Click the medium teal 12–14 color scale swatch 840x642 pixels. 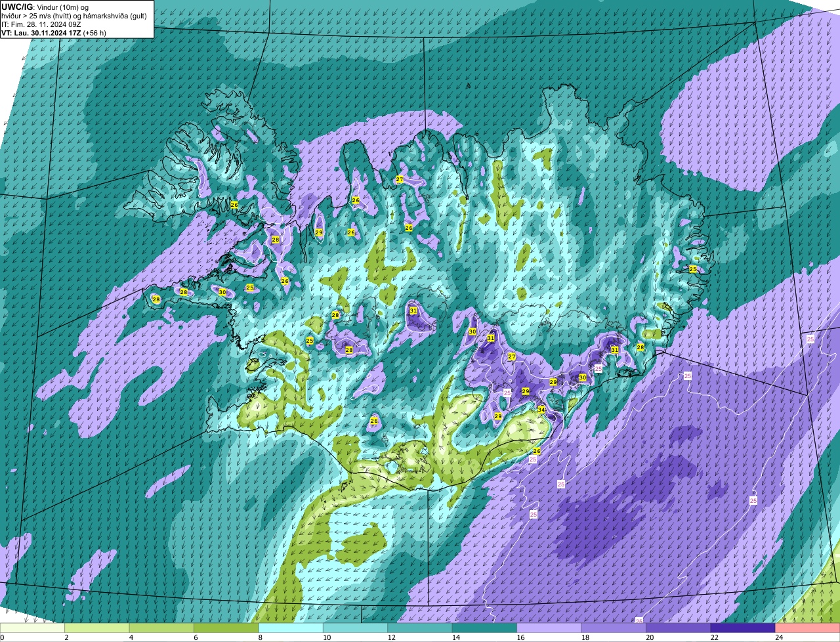click(x=420, y=628)
